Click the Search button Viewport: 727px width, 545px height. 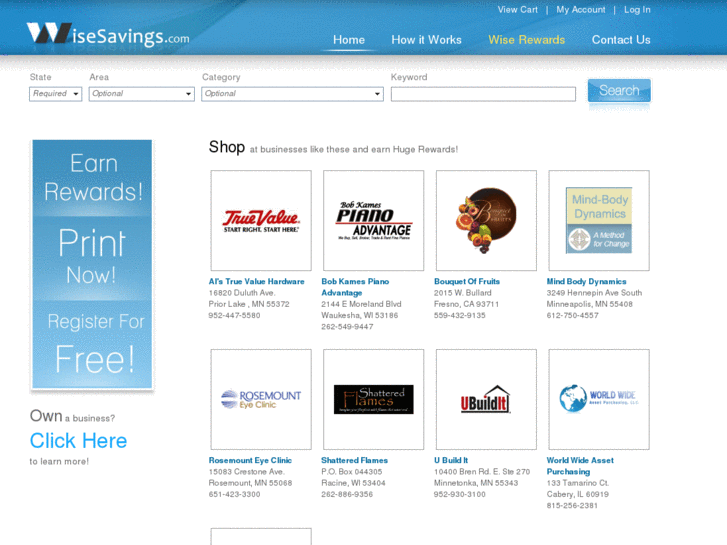[619, 90]
